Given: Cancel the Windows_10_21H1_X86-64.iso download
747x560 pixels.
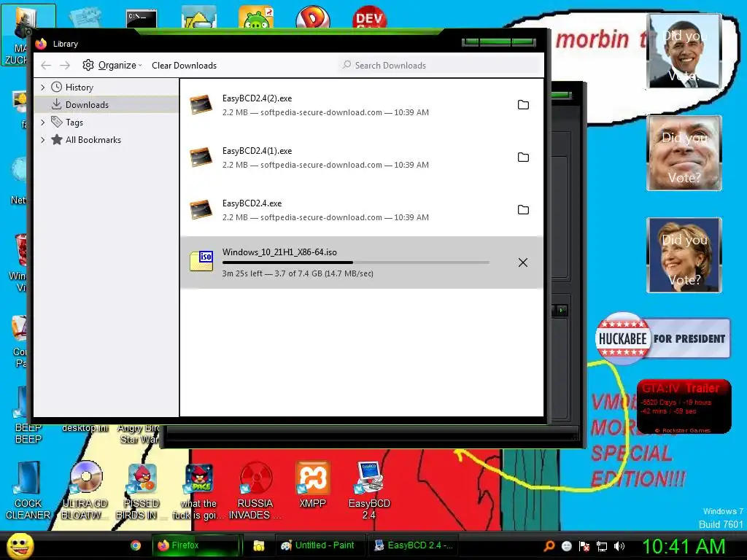Looking at the screenshot, I should coord(522,262).
